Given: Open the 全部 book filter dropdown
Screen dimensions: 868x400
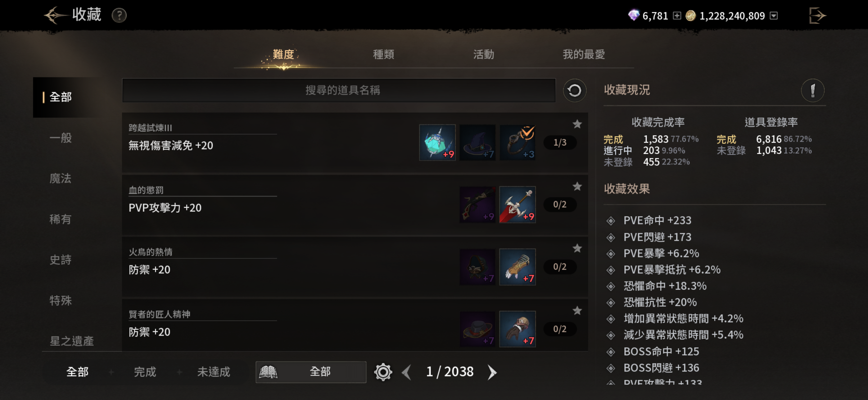Looking at the screenshot, I should (311, 372).
